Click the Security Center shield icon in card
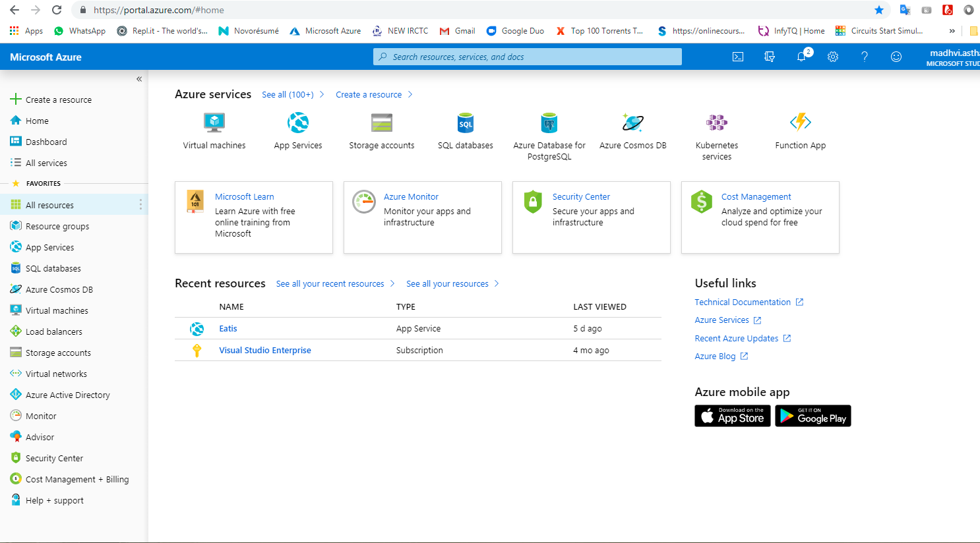The width and height of the screenshot is (980, 543). tap(533, 202)
